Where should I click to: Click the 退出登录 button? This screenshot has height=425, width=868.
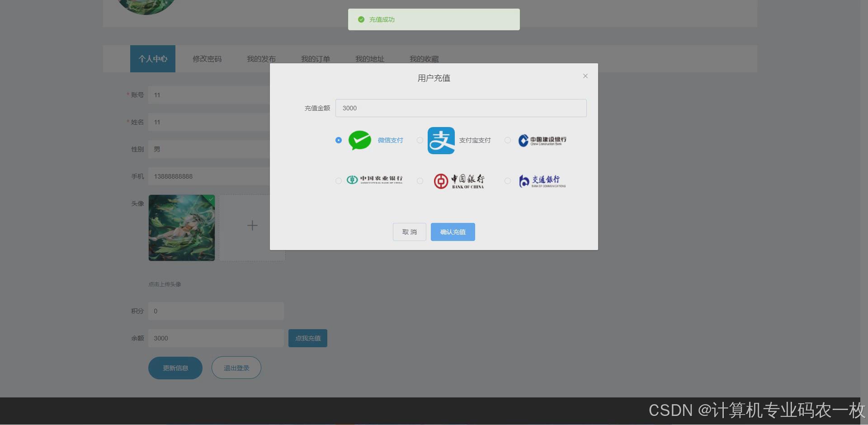[236, 368]
